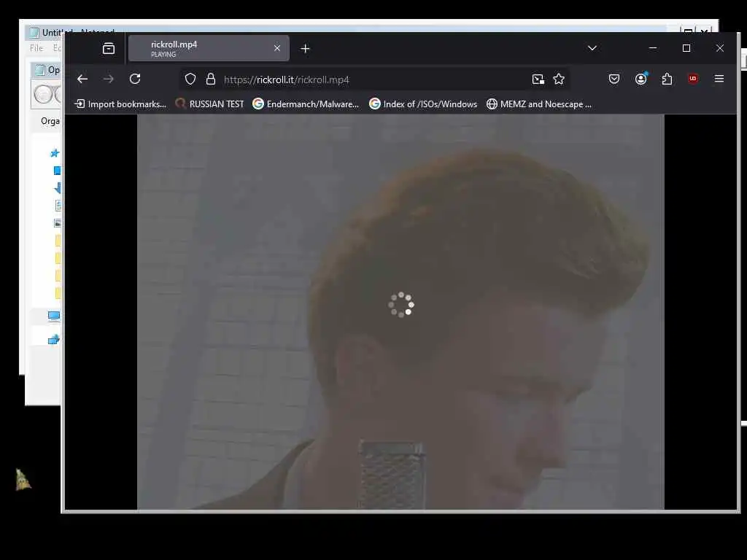Image resolution: width=747 pixels, height=560 pixels.
Task: Open MEMZ and Noescape bookmark
Action: pos(539,104)
